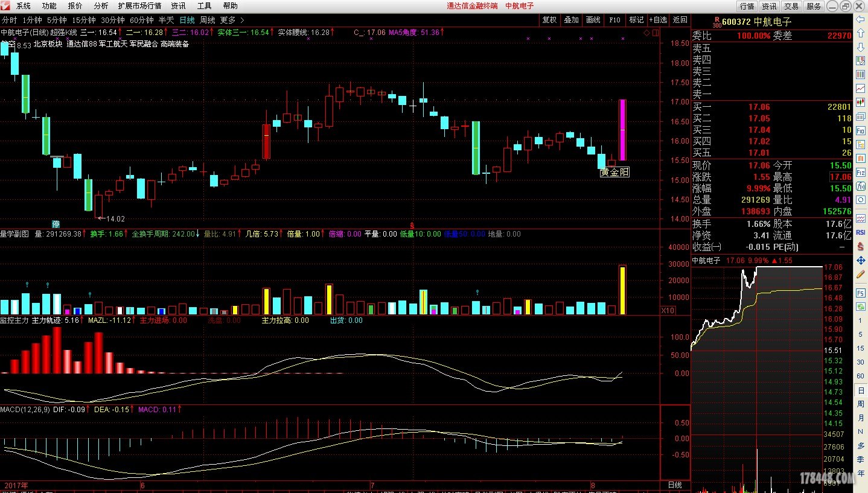Open the 报价 menu
Image resolution: width=868 pixels, height=493 pixels.
coord(75,6)
